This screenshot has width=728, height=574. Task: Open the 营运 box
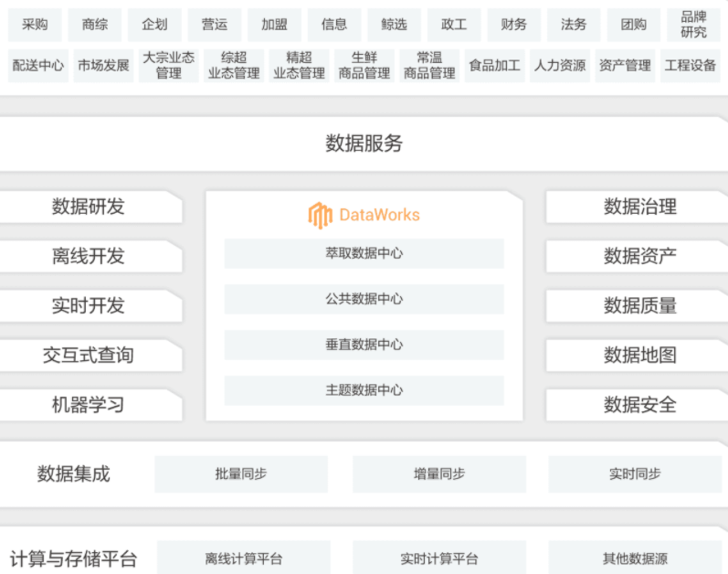click(215, 25)
